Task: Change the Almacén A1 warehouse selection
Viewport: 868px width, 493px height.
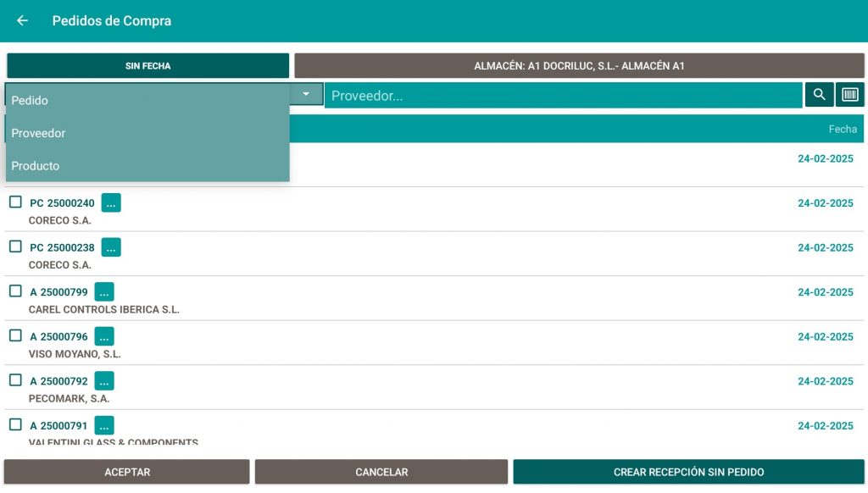Action: (x=579, y=66)
